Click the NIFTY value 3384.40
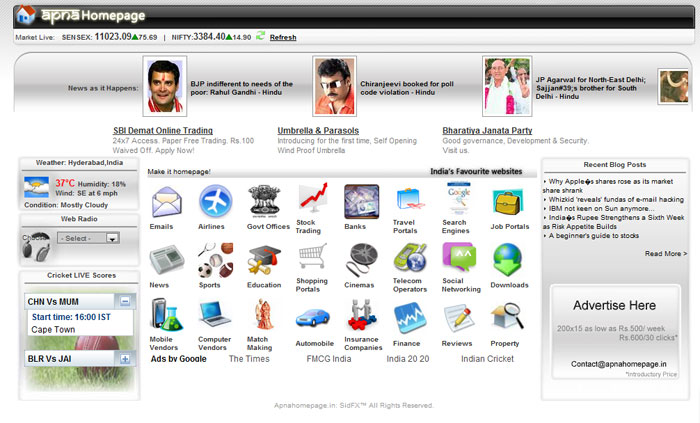 [209, 37]
